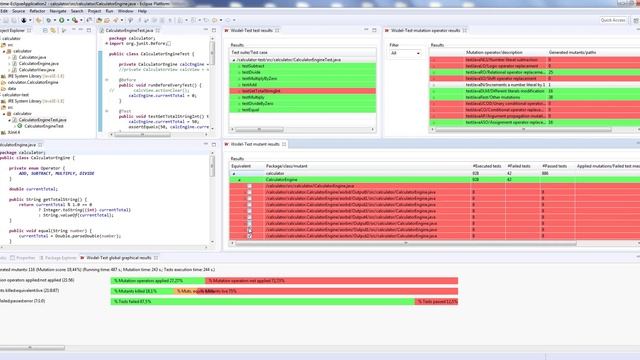Open the Run button dropdown arrow
Image resolution: width=640 pixels, height=360 pixels.
point(67,20)
